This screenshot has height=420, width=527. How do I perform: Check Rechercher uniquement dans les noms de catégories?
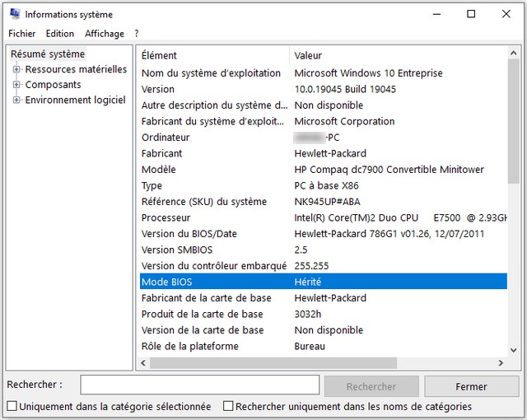[229, 407]
